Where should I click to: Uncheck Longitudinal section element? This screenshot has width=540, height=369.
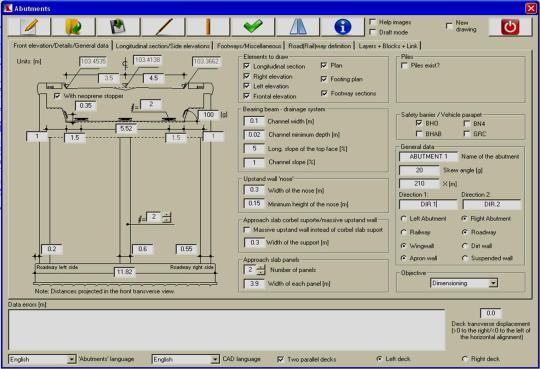click(247, 66)
